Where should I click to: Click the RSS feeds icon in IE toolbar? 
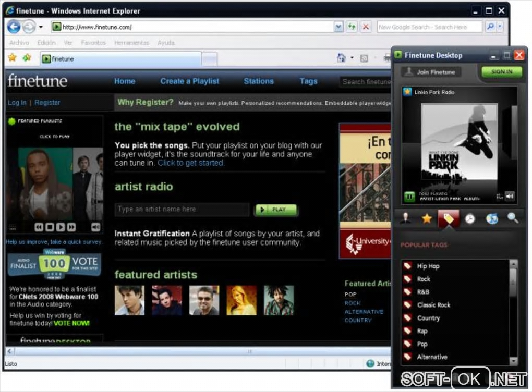point(364,58)
